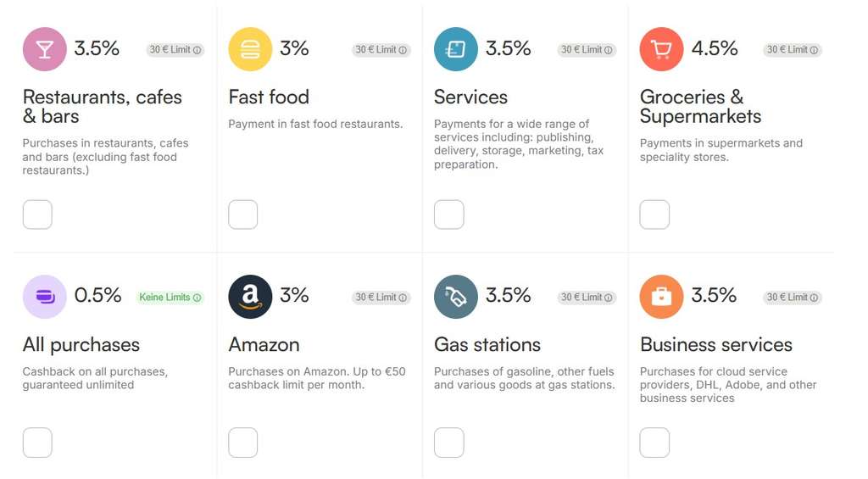The height and width of the screenshot is (479, 868).
Task: Click the purple cards All purchases icon
Action: (45, 297)
